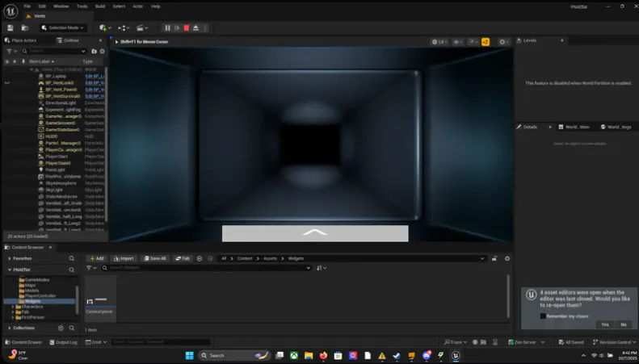Open Fab from the Content Browser
Viewport: 639px width, 364px height.
tap(182, 258)
